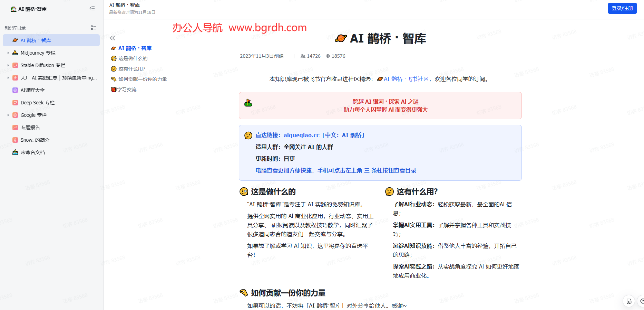Click the 这是做什么的 heading emoji

coord(244,192)
